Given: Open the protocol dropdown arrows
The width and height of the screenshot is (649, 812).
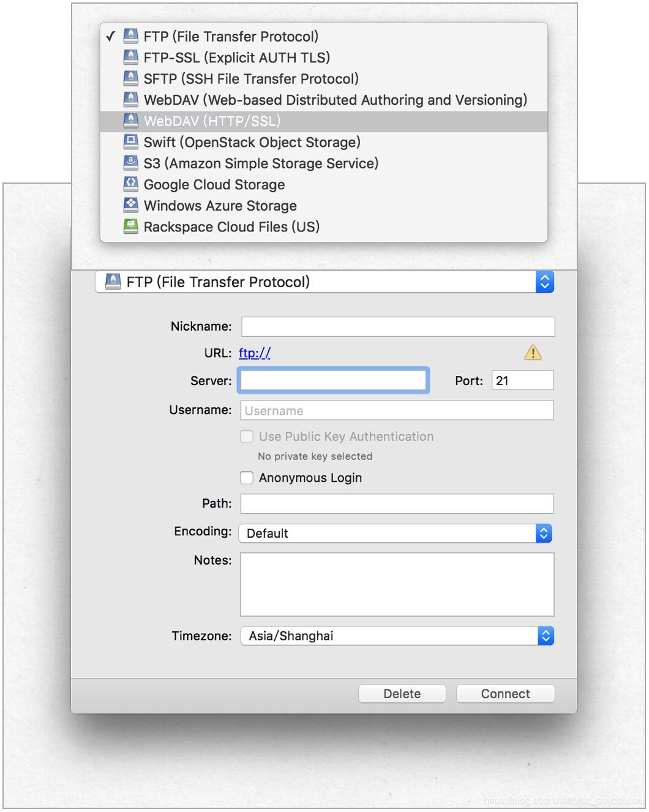Looking at the screenshot, I should (x=545, y=282).
